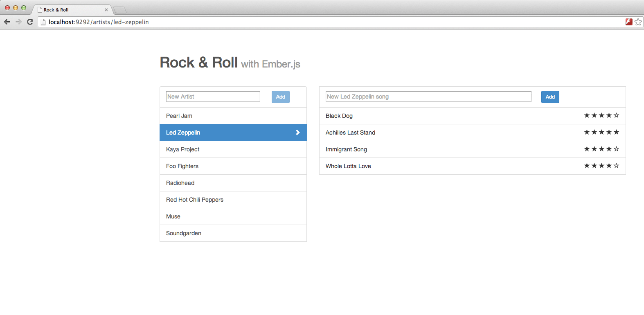Rate Achilles Last Stand one star
Viewport: 644px width, 315px height.
tap(587, 132)
